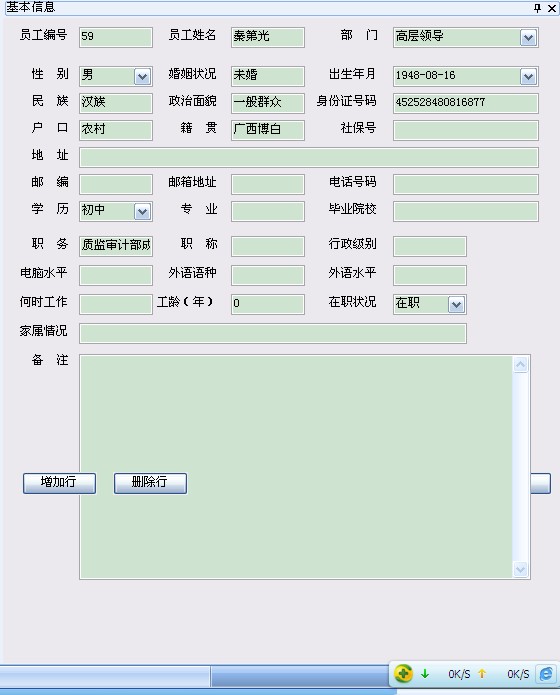
Task: Click the 备注 text area
Action: [x=296, y=467]
